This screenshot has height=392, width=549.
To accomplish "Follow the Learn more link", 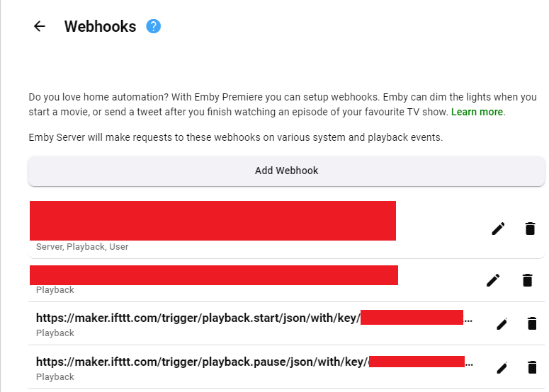I will (477, 113).
